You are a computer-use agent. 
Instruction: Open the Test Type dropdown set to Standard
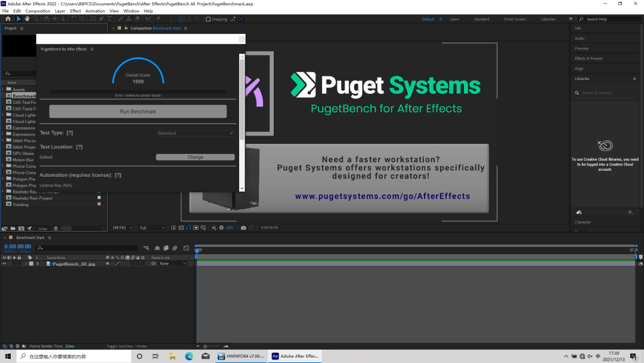[196, 133]
